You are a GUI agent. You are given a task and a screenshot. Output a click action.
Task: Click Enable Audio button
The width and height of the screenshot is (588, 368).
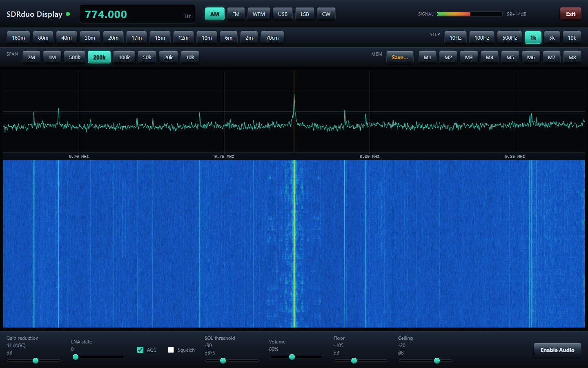pyautogui.click(x=557, y=350)
